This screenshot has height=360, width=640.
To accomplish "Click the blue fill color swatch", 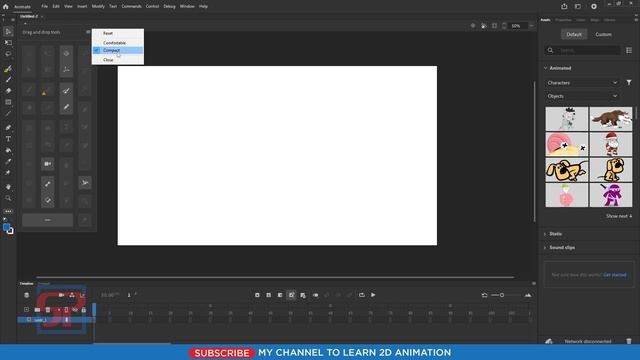I will coord(6,227).
